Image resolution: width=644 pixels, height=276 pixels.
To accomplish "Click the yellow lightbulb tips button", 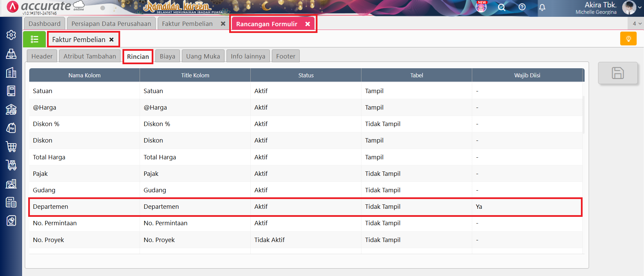I will [x=628, y=39].
